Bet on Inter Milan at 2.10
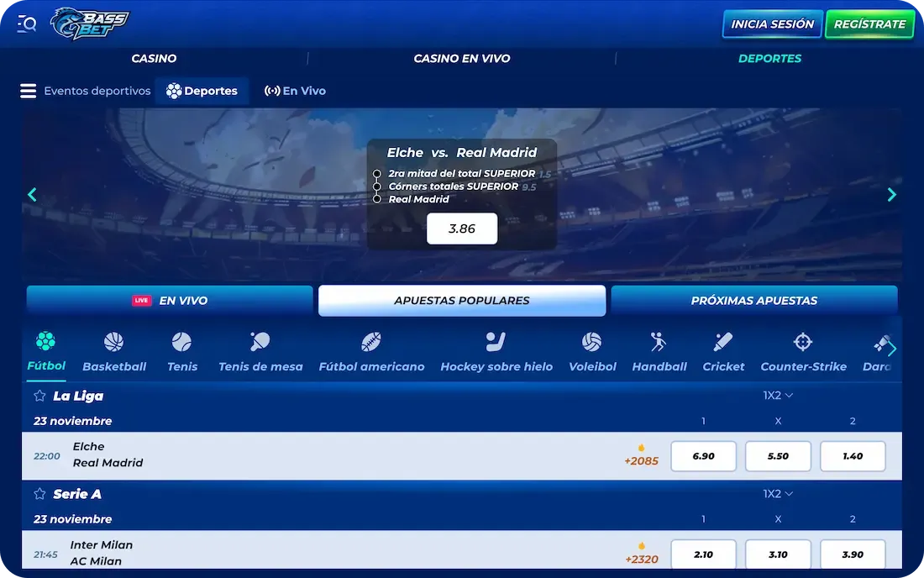Viewport: 924px width, 578px height. tap(704, 554)
